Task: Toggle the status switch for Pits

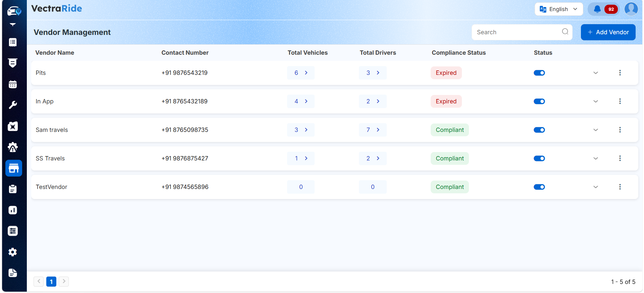Action: click(539, 73)
